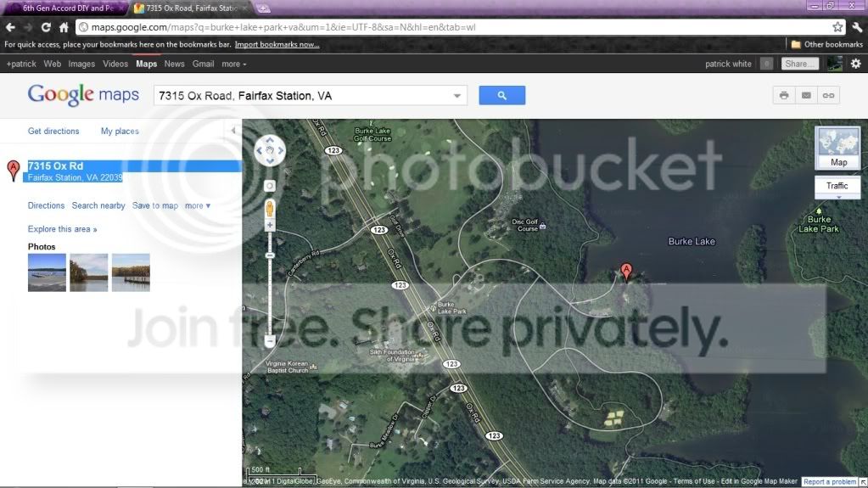Select the marker A icon in results
Image resolution: width=868 pixels, height=488 pixels.
click(14, 171)
